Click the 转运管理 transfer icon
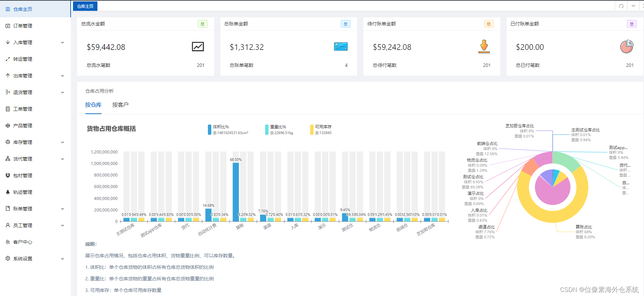The width and height of the screenshot is (644, 296). [x=7, y=59]
